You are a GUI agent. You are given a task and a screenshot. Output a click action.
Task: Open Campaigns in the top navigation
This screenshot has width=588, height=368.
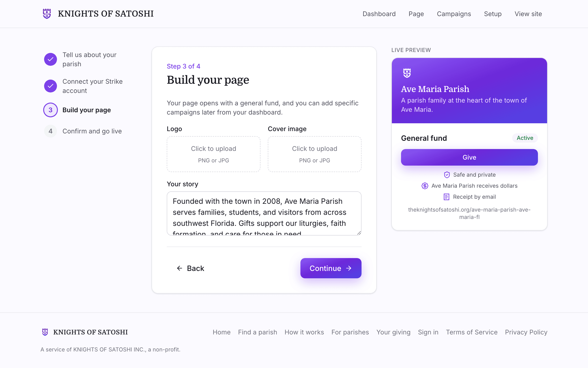click(454, 14)
